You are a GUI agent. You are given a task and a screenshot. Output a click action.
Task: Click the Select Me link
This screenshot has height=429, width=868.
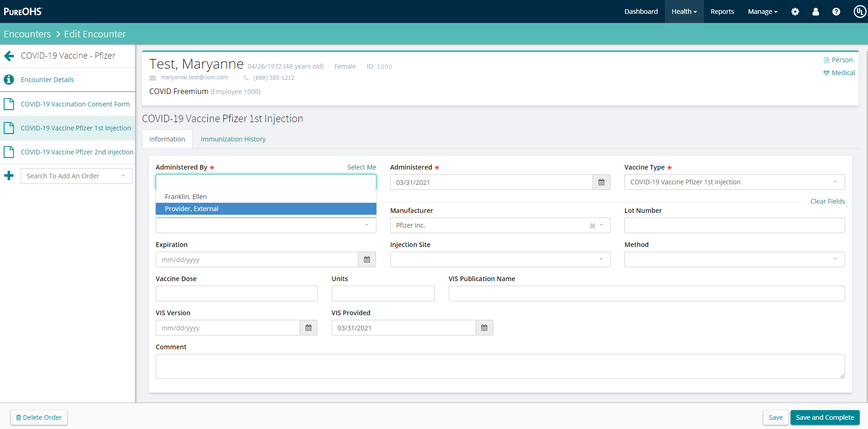362,167
